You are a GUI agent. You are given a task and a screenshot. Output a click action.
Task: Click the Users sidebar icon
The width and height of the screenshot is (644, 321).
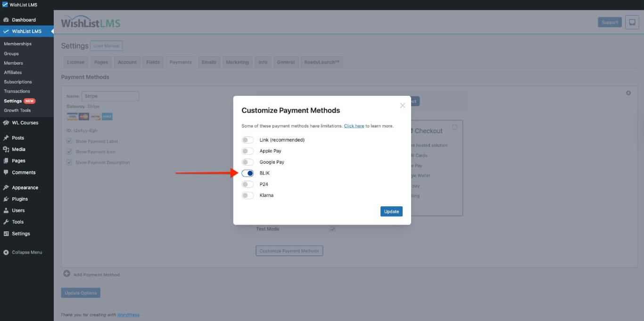click(7, 210)
